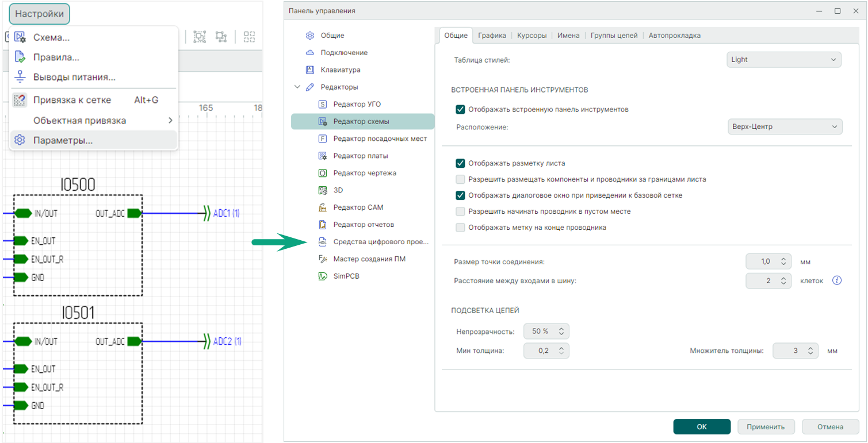
Task: Click the Редактор платы icon
Action: 323,156
